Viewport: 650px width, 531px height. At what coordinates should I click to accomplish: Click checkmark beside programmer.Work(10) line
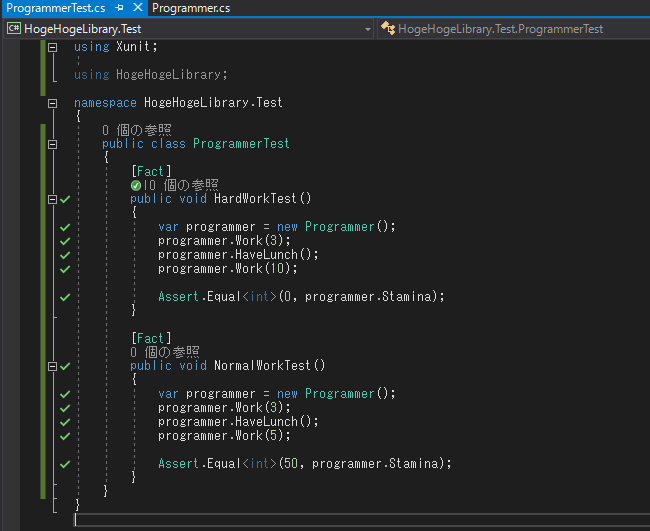point(65,269)
